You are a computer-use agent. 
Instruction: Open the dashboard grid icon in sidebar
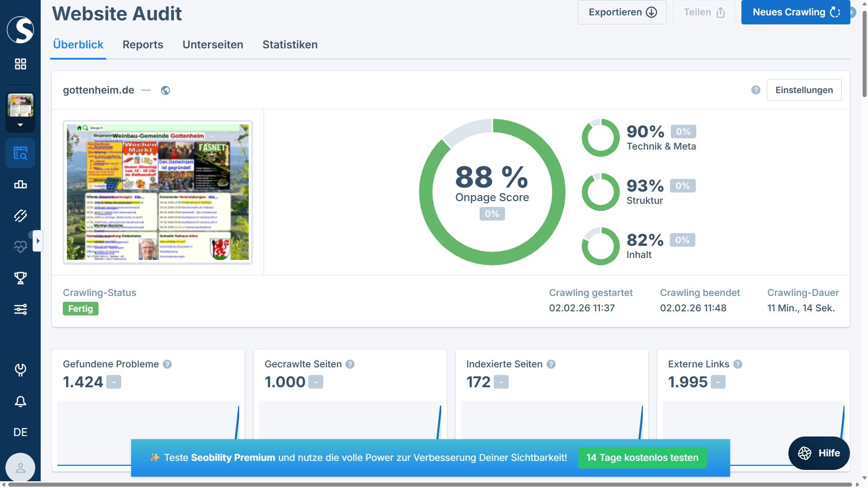[x=20, y=64]
